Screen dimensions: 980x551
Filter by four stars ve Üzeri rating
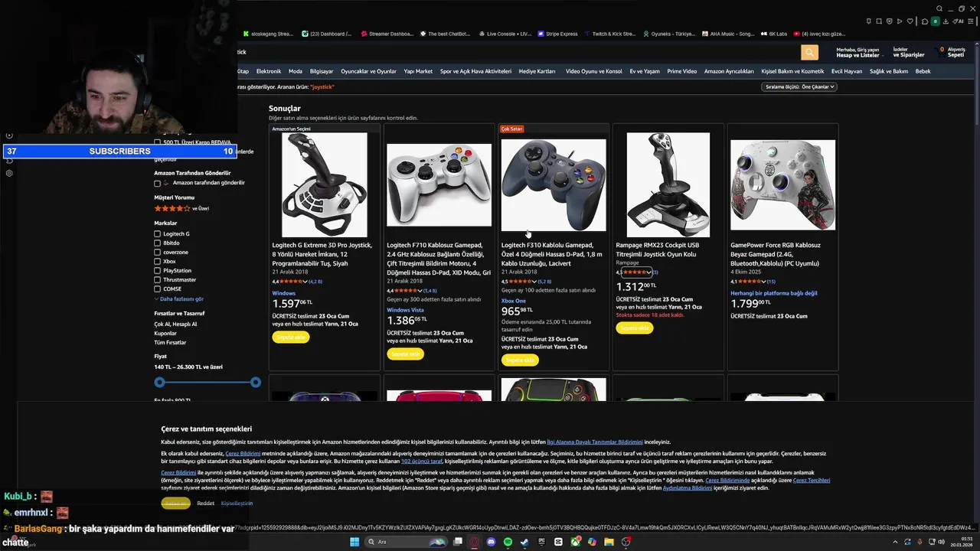pyautogui.click(x=181, y=208)
